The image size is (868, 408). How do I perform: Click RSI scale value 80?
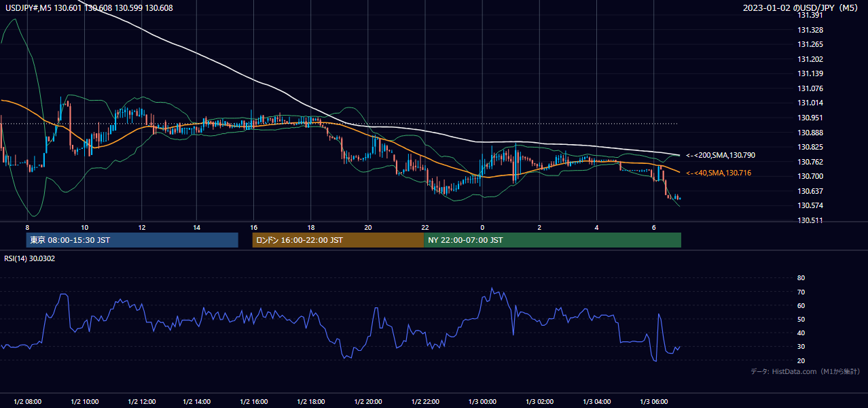click(801, 278)
